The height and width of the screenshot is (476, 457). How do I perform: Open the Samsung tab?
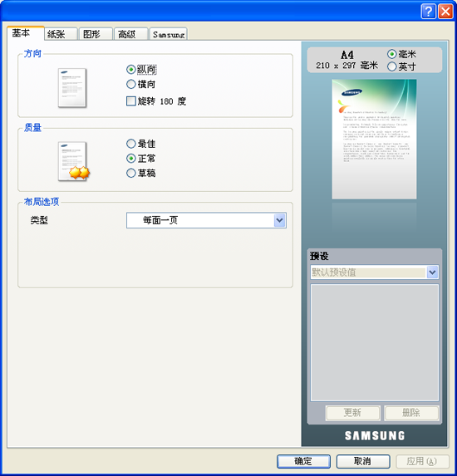[x=168, y=34]
